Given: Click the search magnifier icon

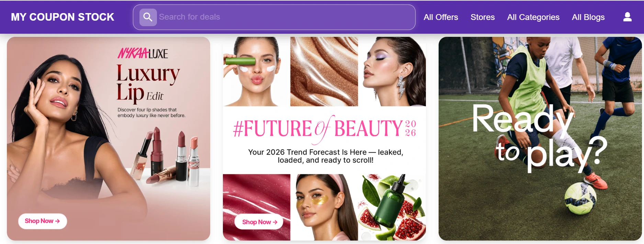Looking at the screenshot, I should click(x=148, y=17).
